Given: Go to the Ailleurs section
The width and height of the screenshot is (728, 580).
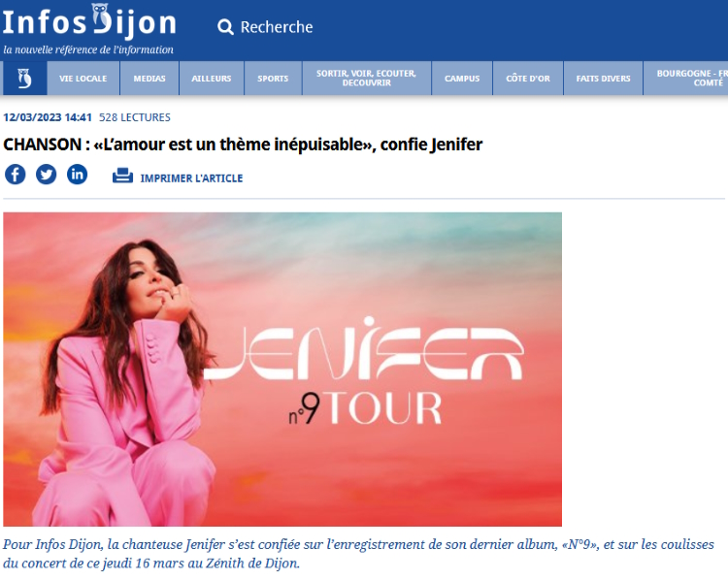Looking at the screenshot, I should (x=212, y=78).
